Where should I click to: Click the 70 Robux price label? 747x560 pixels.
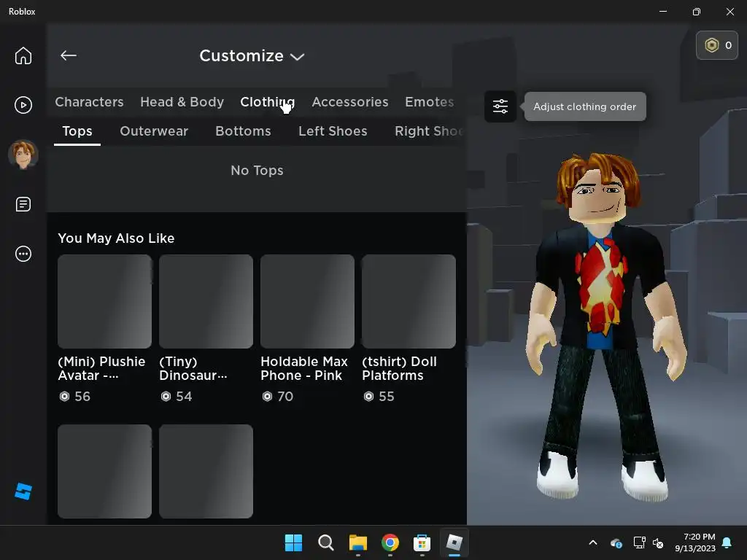pos(278,396)
